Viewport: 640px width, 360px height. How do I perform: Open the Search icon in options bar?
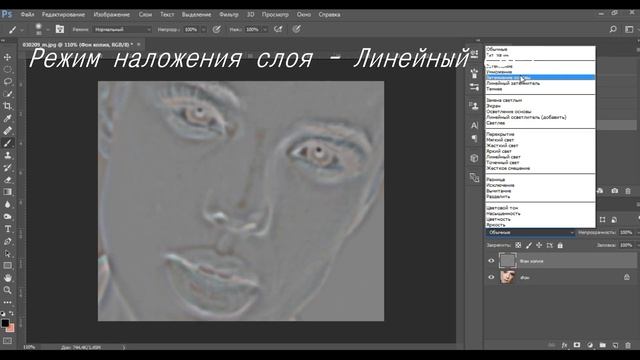pyautogui.click(x=613, y=29)
